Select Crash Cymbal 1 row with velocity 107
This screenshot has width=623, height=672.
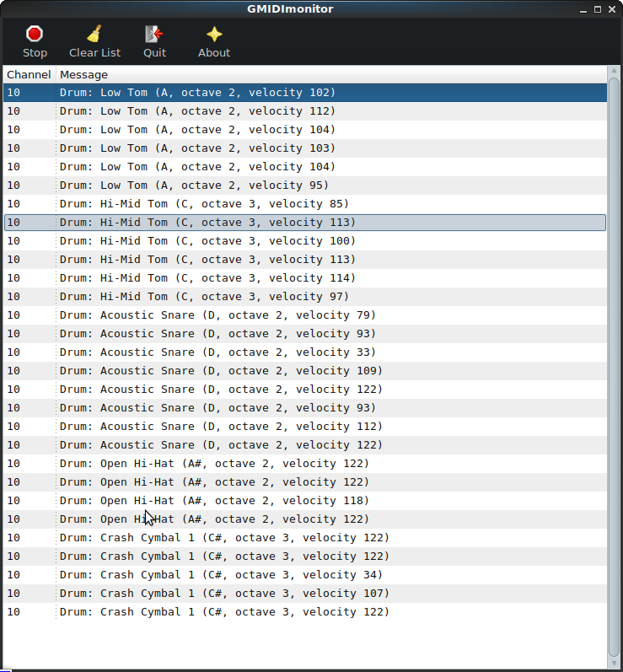point(305,594)
